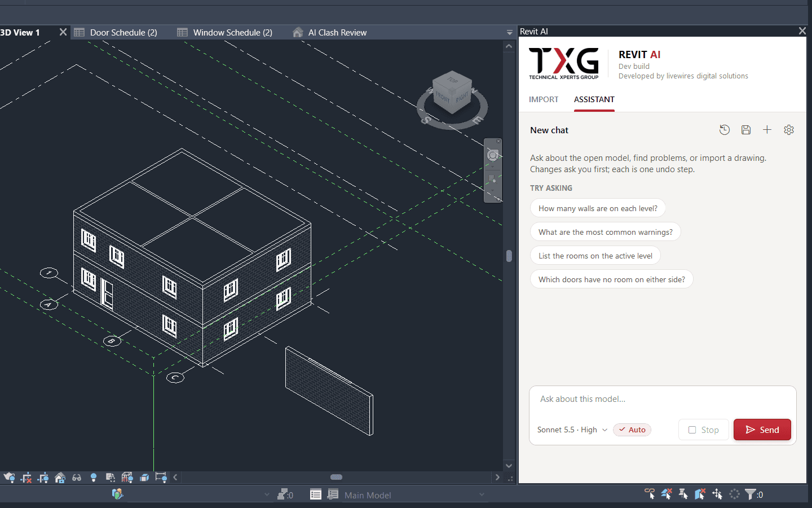Click navigation wheel icon in view

493,156
